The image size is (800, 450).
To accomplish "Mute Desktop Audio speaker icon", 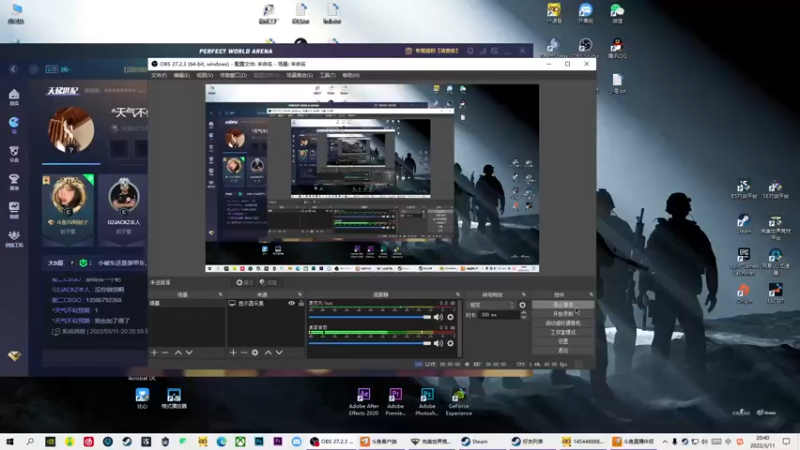I will pyautogui.click(x=438, y=343).
